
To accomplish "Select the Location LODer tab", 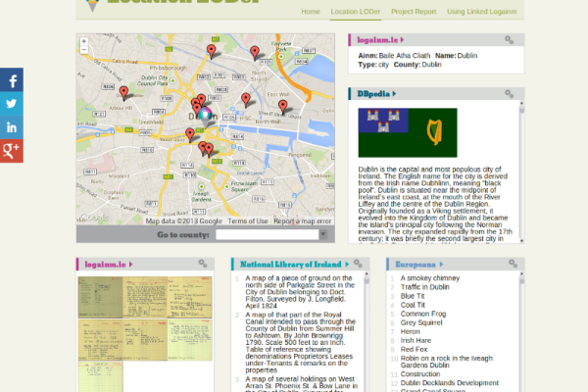I will pos(356,12).
